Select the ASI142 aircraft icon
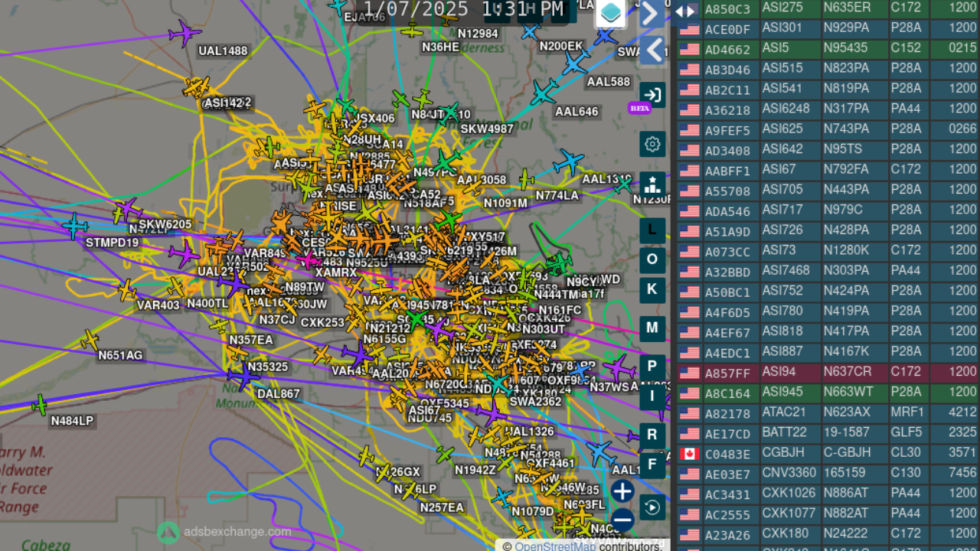 pyautogui.click(x=196, y=86)
